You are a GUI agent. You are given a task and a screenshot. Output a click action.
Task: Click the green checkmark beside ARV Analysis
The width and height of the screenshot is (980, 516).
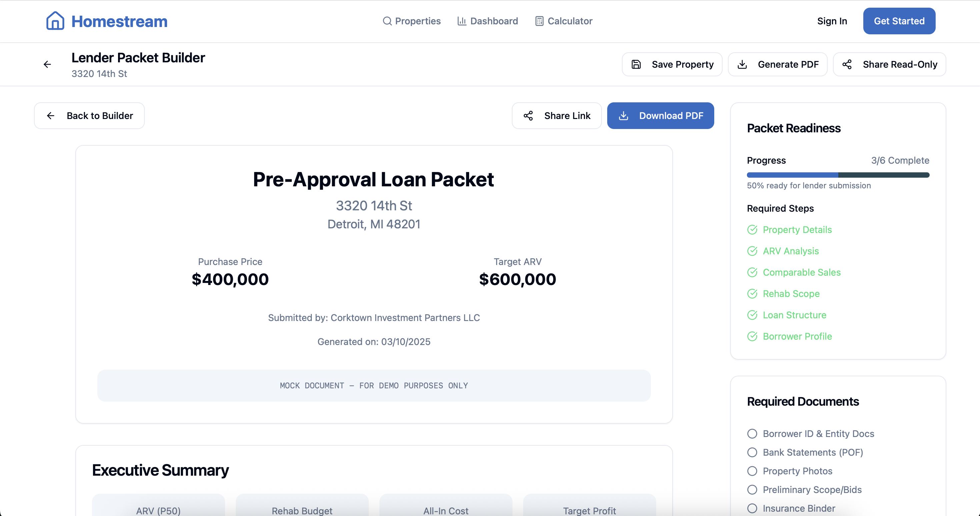click(x=753, y=251)
